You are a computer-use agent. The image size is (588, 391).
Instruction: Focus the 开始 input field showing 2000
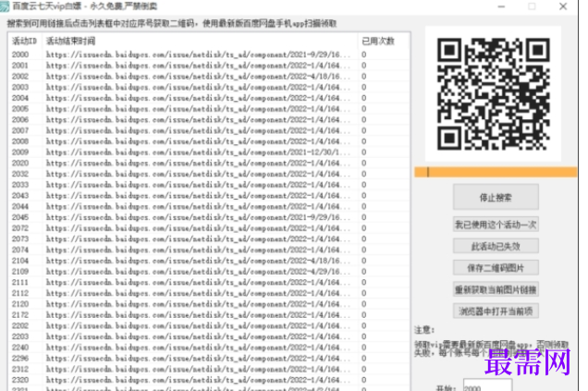487,386
